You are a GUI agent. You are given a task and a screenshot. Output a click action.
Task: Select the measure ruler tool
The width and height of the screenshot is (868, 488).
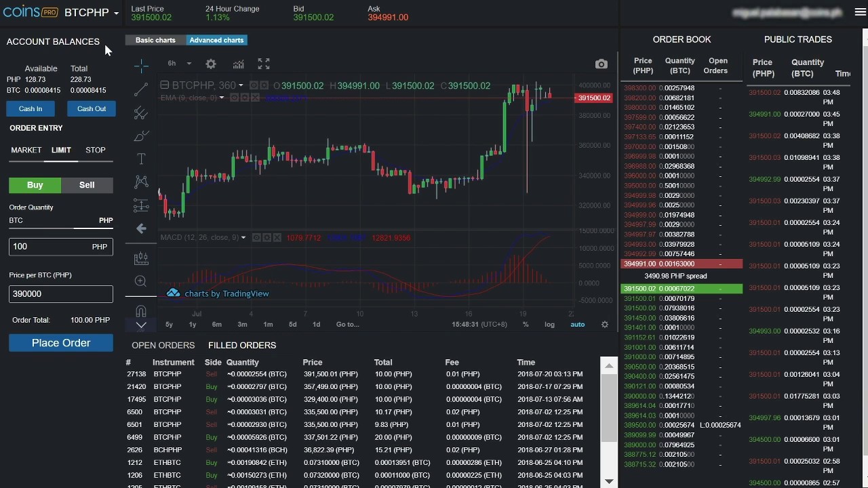141,258
